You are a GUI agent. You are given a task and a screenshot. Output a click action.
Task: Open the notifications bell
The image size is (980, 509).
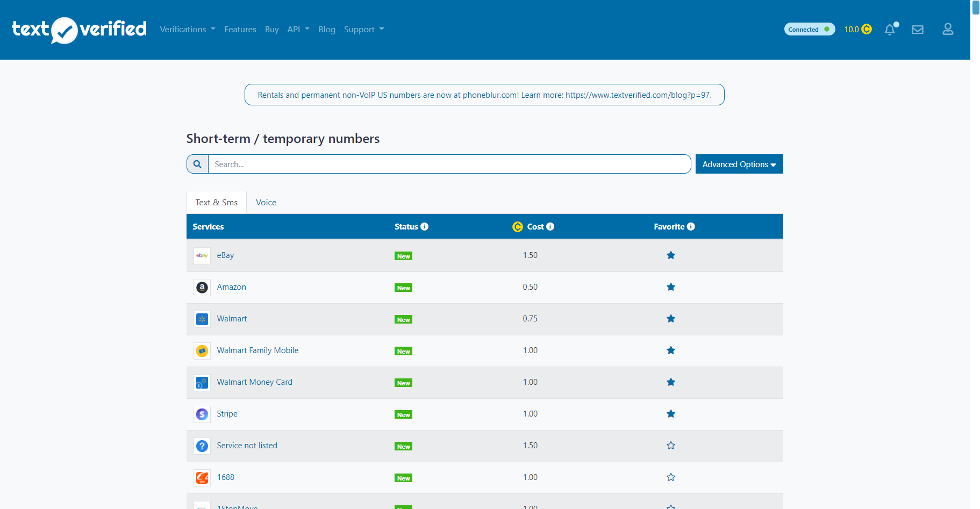tap(890, 30)
